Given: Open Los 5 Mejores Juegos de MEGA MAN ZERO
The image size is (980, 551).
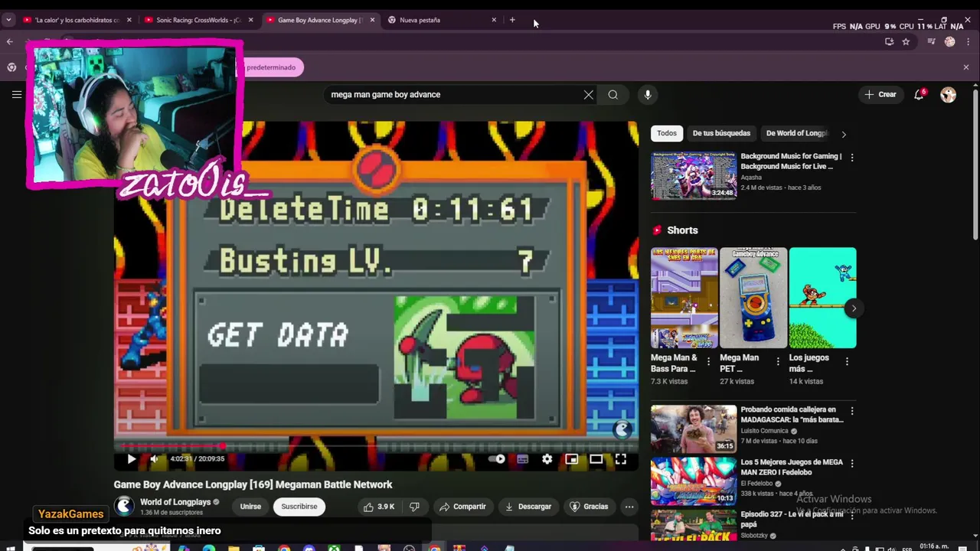Looking at the screenshot, I should 694,481.
